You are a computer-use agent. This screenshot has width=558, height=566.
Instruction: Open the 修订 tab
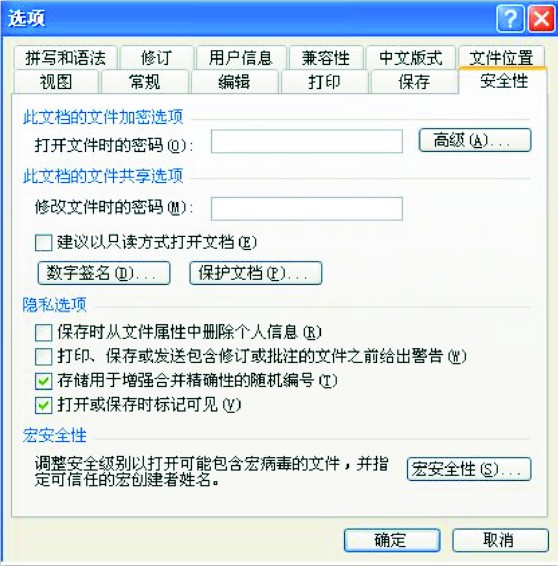pyautogui.click(x=157, y=58)
